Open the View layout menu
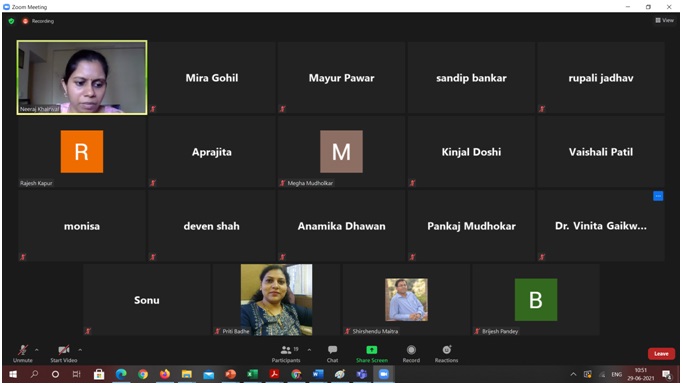The height and width of the screenshot is (385, 682). pos(665,20)
